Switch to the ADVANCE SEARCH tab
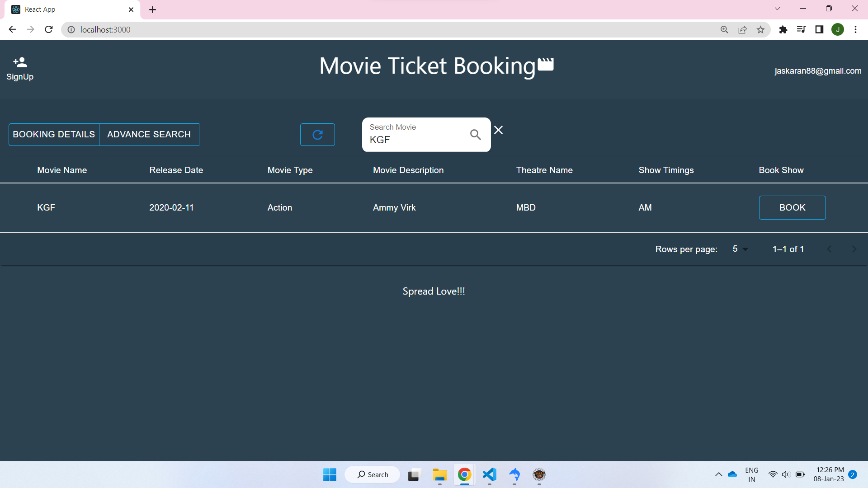The image size is (868, 488). click(x=149, y=134)
